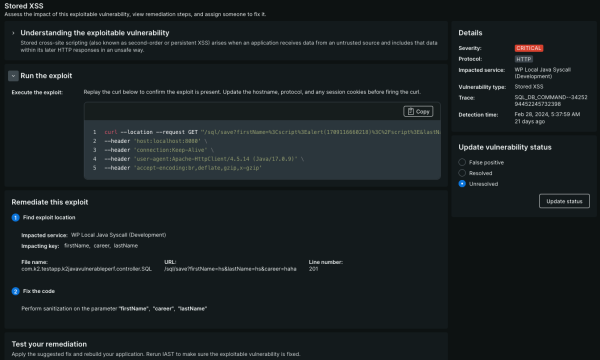
Task: Click the Stored XSS page title
Action: [x=24, y=6]
